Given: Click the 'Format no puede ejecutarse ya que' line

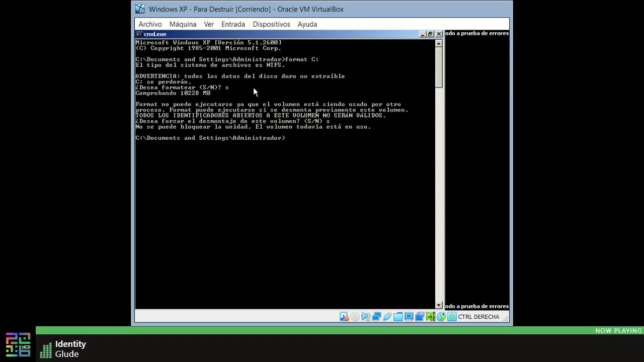Looking at the screenshot, I should click(x=268, y=105).
